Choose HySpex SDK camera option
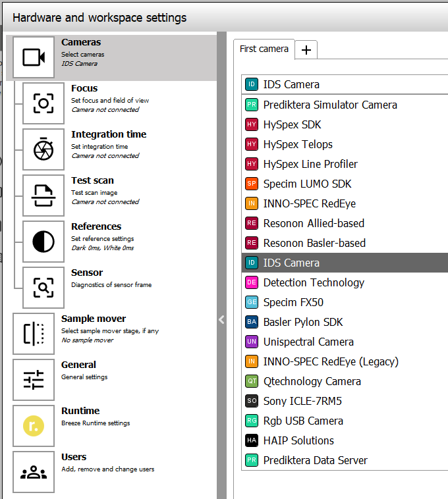The height and width of the screenshot is (499, 448). (x=292, y=124)
